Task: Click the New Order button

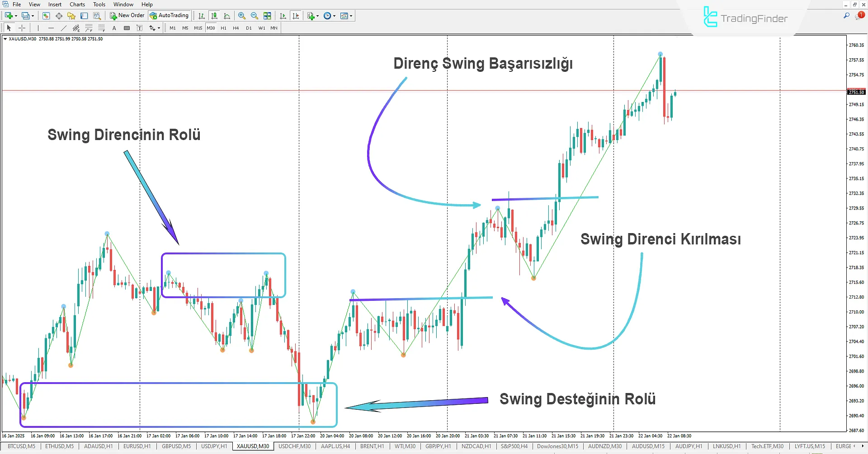Action: 127,15
